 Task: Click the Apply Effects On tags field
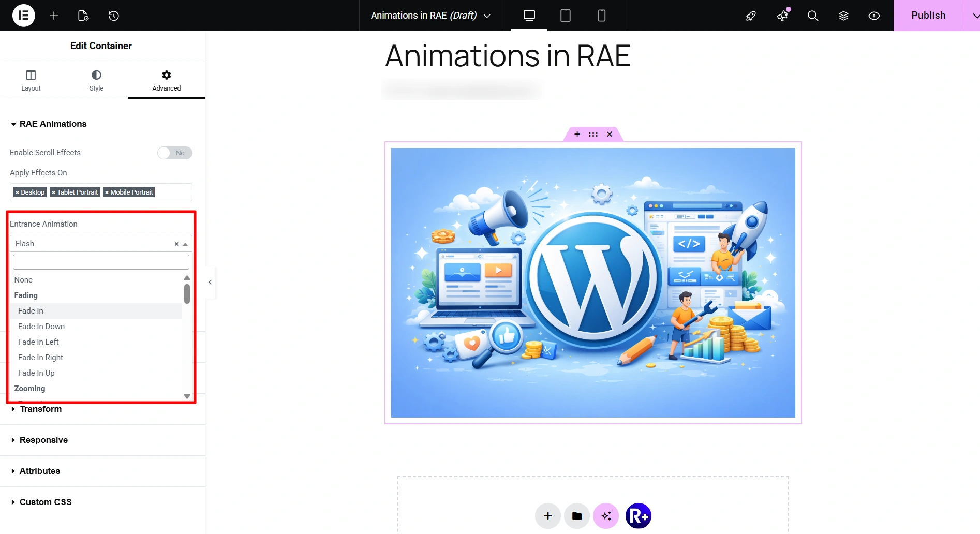click(101, 192)
